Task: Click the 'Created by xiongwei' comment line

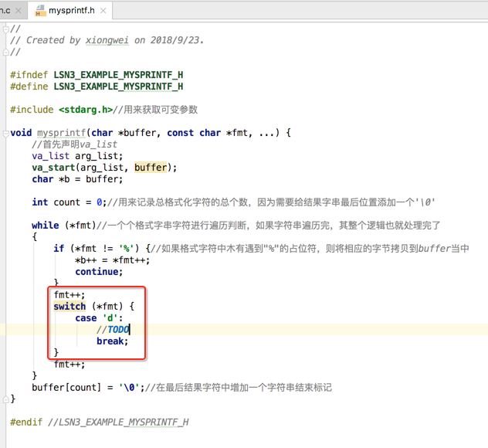Action: coord(107,40)
